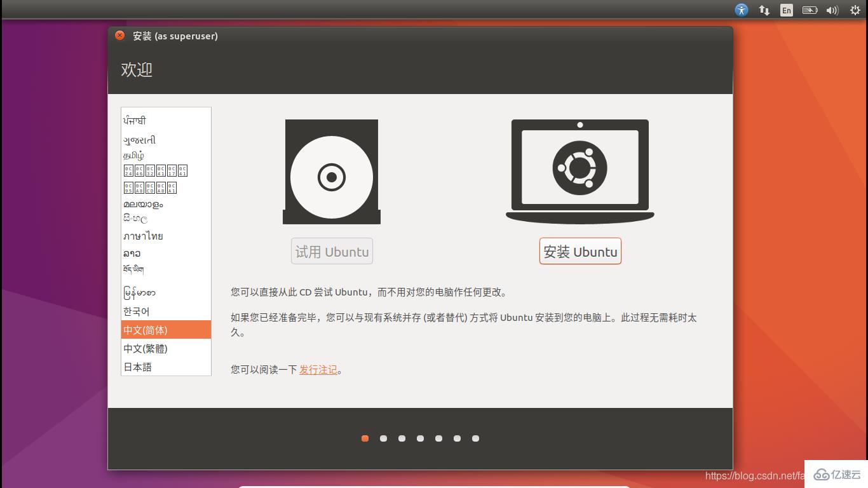Select 한국어 language
Screen dimensions: 868x488
point(166,311)
